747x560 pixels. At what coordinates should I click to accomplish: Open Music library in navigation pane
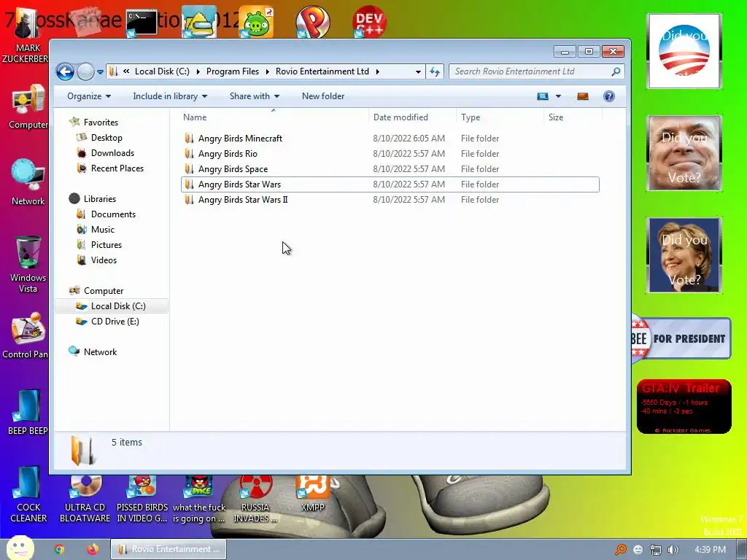[102, 230]
